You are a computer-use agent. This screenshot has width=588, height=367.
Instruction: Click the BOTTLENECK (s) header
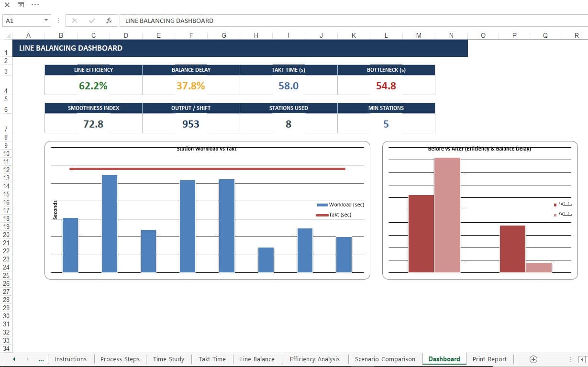(386, 70)
